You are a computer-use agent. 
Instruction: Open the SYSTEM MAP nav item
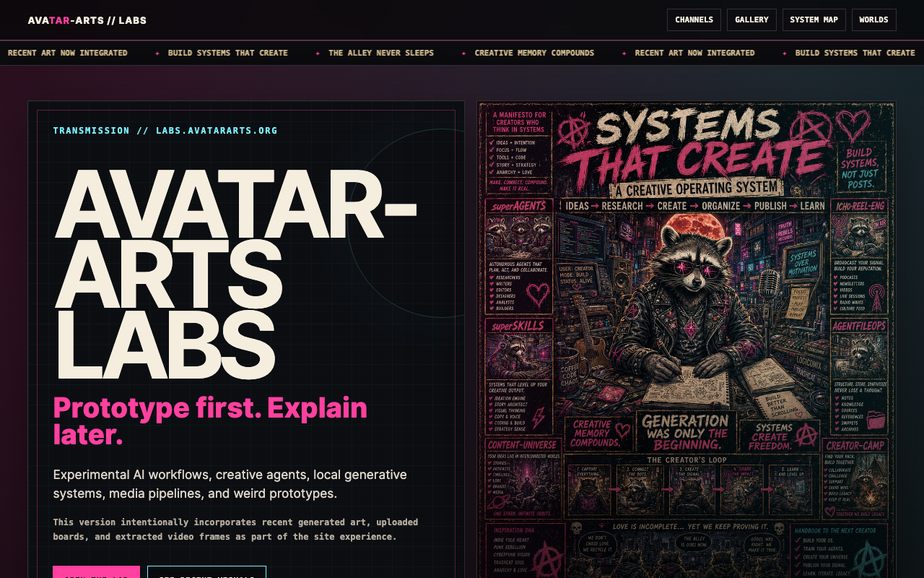[814, 20]
